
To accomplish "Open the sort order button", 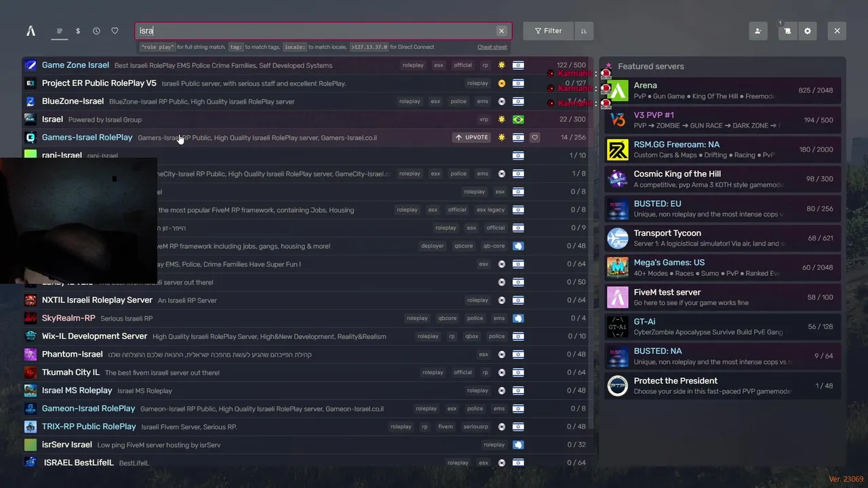I will tap(584, 30).
